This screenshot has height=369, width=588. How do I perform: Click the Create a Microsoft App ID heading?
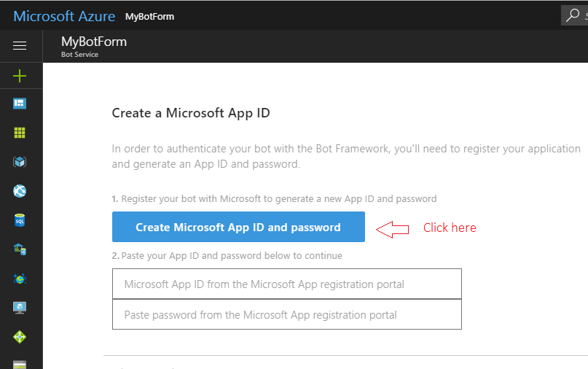point(191,113)
